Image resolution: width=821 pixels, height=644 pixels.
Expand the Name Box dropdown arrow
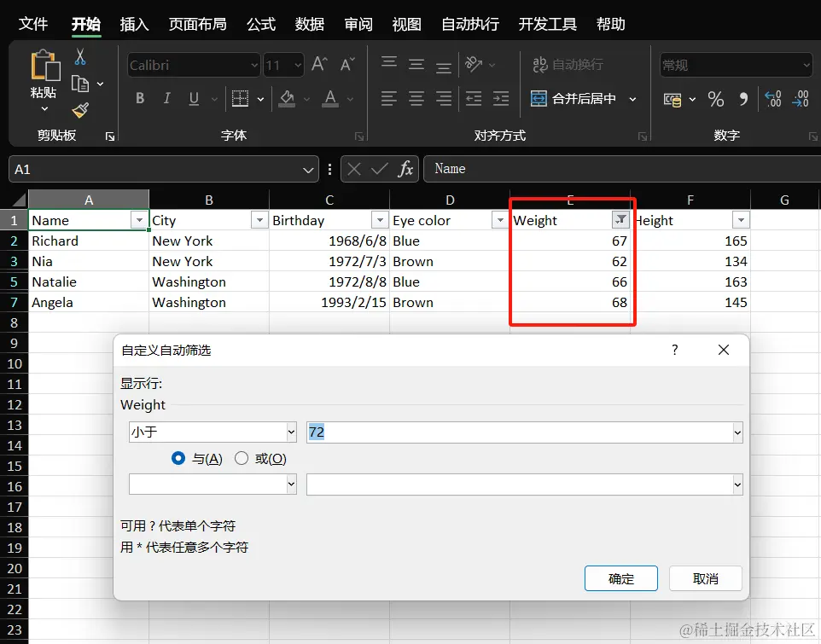pyautogui.click(x=308, y=170)
